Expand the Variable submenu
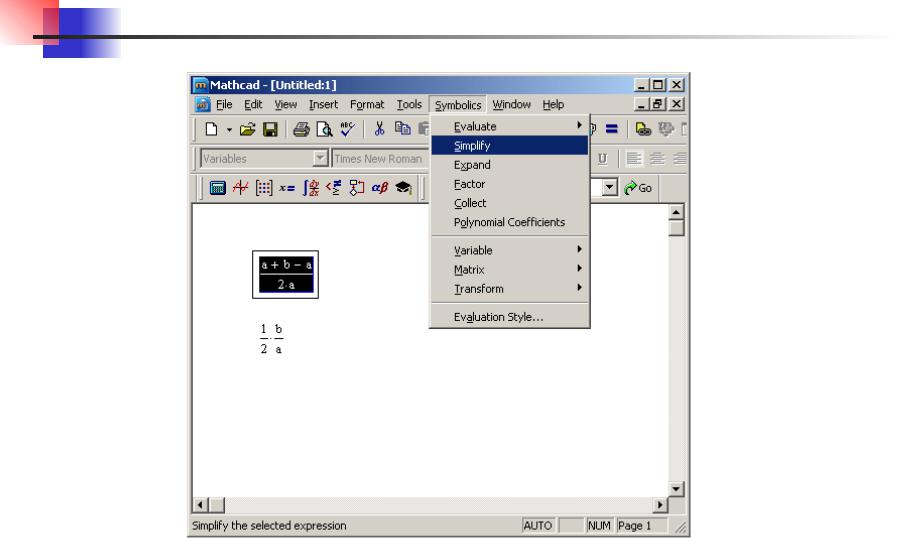 click(x=510, y=250)
